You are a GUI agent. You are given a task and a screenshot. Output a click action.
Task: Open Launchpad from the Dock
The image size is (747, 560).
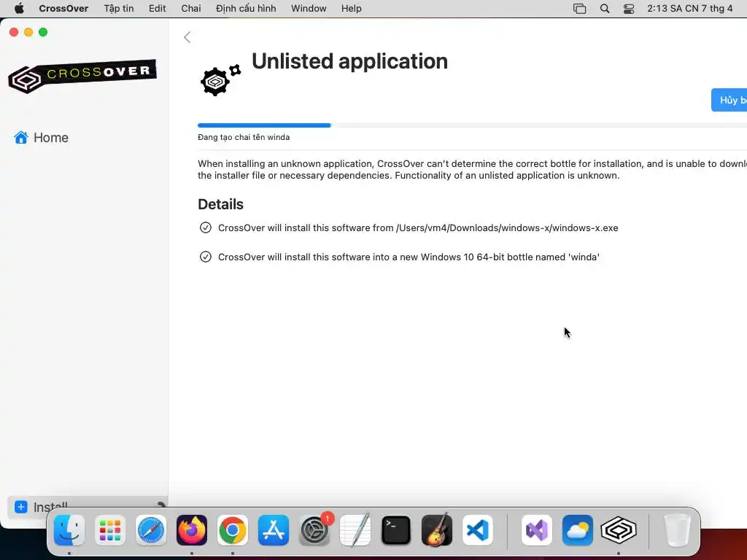click(110, 530)
